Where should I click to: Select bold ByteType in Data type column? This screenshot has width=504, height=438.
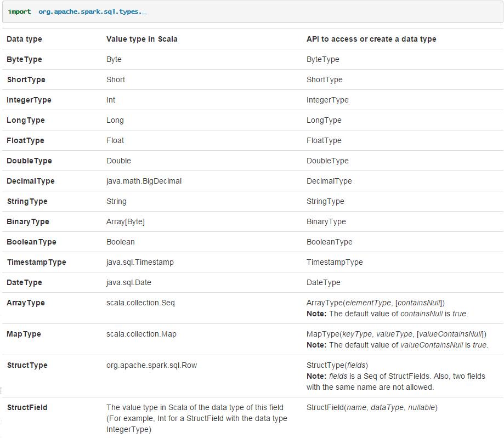pos(24,59)
